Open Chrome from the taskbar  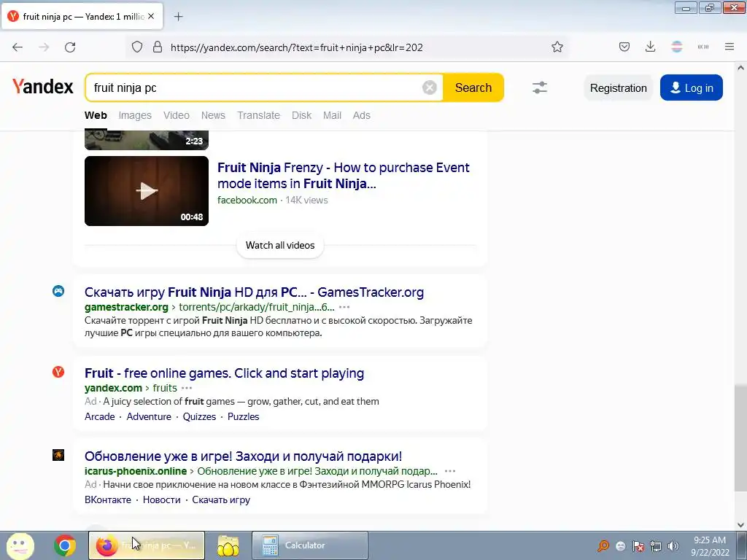pos(65,545)
